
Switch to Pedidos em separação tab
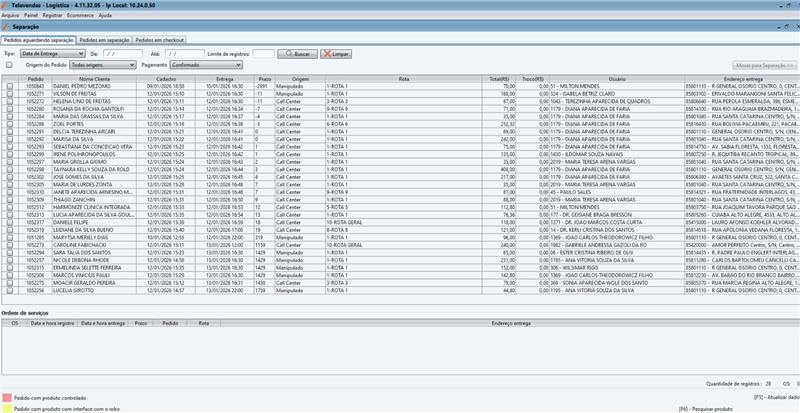pos(104,40)
